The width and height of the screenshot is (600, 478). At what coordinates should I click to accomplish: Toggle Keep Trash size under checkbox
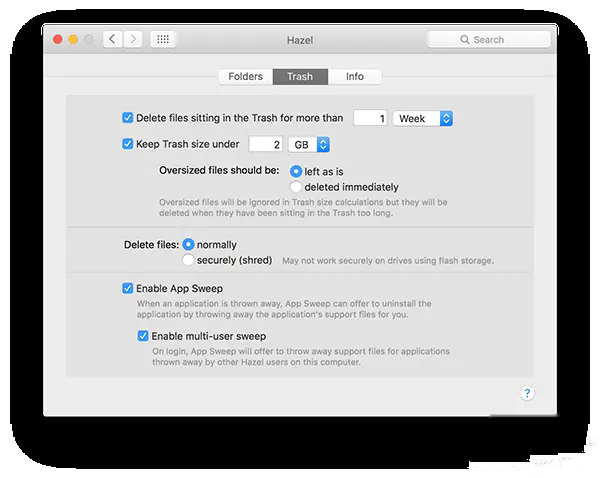pyautogui.click(x=127, y=144)
